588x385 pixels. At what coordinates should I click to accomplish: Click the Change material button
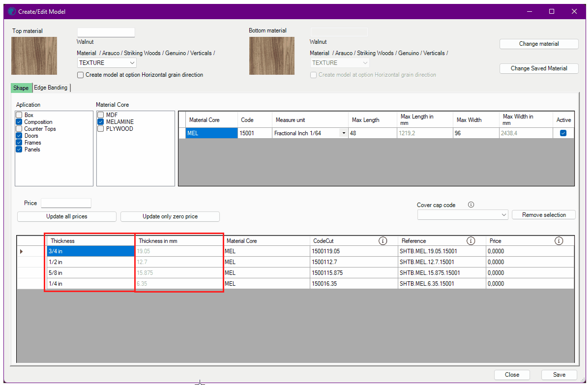(x=539, y=44)
